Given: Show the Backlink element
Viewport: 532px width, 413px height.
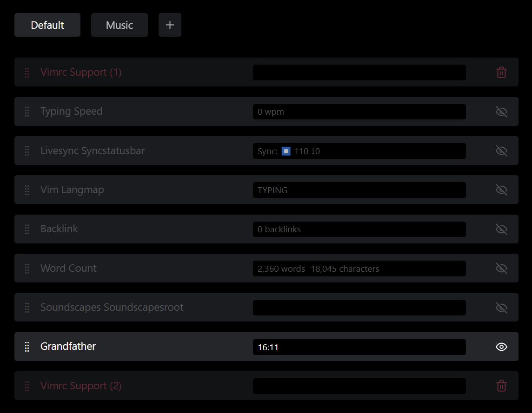Looking at the screenshot, I should pos(501,229).
